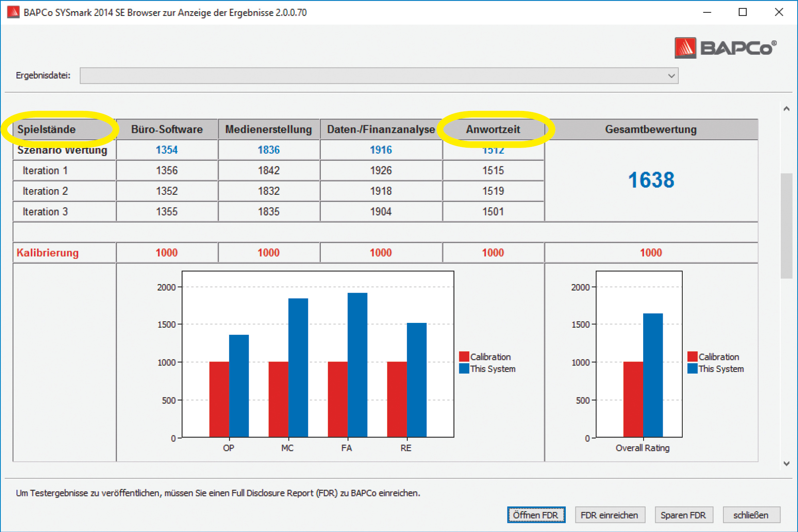Maximize the SYSmark results window
Screen dimensions: 798x532
click(743, 12)
